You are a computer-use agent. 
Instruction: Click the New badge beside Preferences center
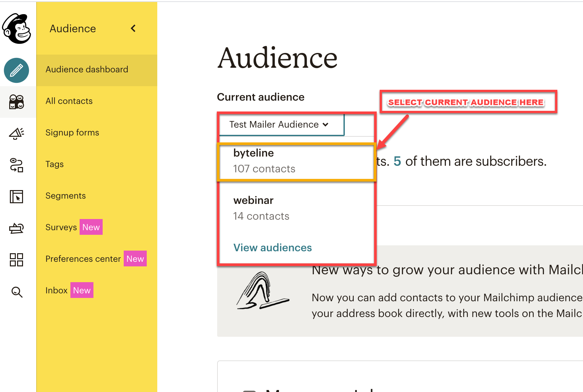[135, 258]
